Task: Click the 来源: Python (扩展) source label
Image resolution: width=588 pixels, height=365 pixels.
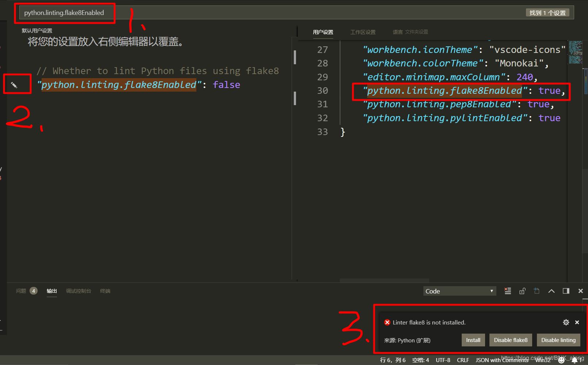Action: point(407,340)
